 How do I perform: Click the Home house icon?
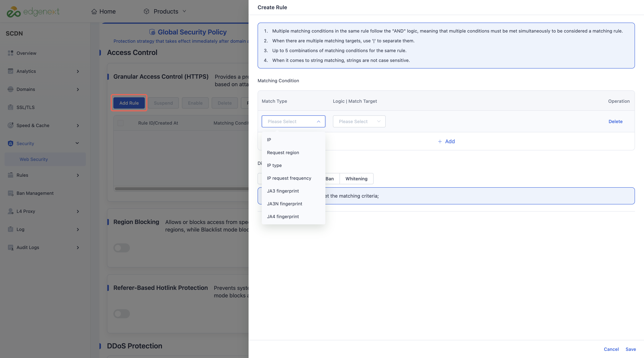tap(94, 11)
